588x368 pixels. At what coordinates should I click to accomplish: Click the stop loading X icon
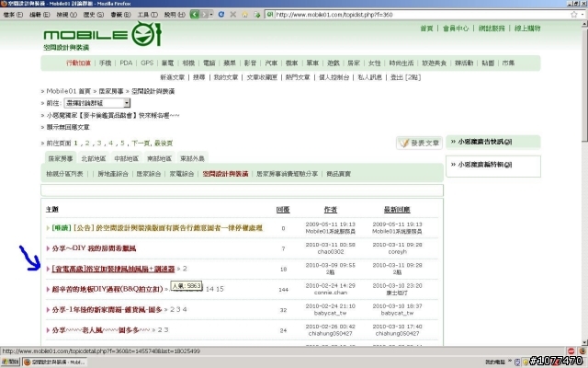pos(232,15)
